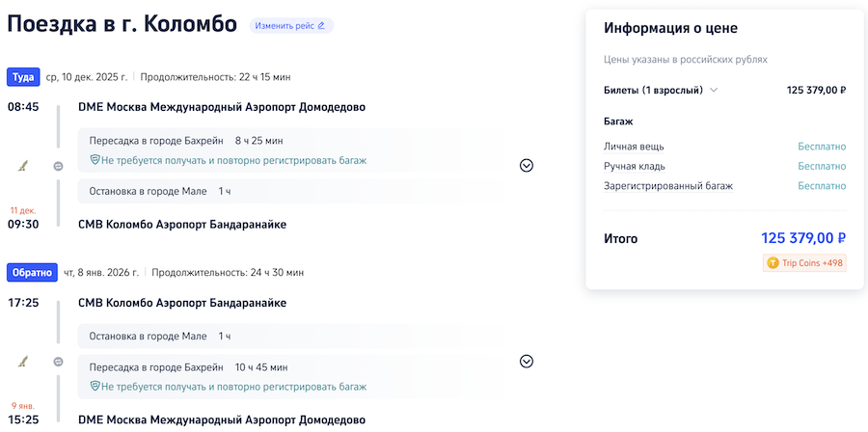The width and height of the screenshot is (868, 432).
Task: Click 'Бесплатно' next to 'Зарегистрированный багаж'
Action: [821, 185]
